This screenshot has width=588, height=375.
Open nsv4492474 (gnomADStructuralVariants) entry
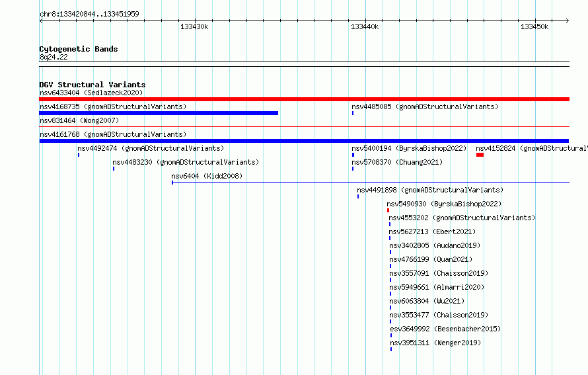(x=151, y=148)
